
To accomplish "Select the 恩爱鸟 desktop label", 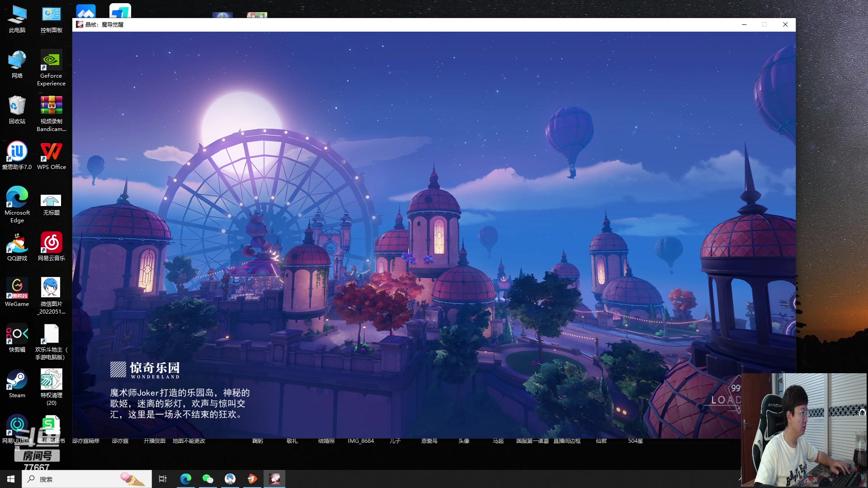I will (429, 441).
